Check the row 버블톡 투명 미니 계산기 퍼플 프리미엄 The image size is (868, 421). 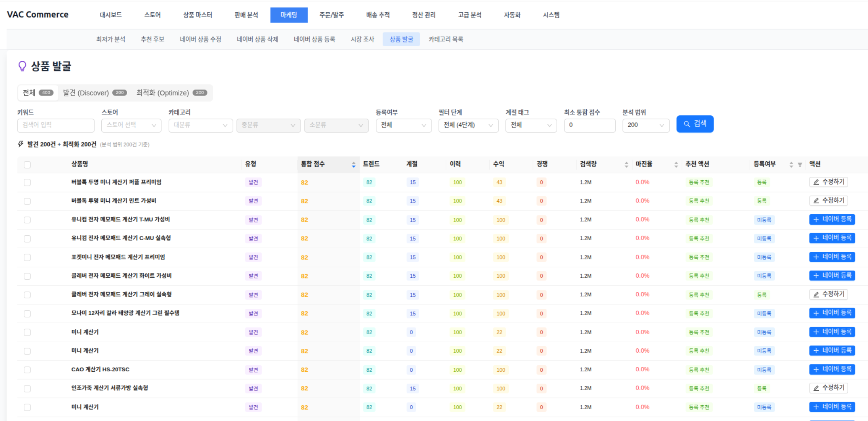coord(27,182)
